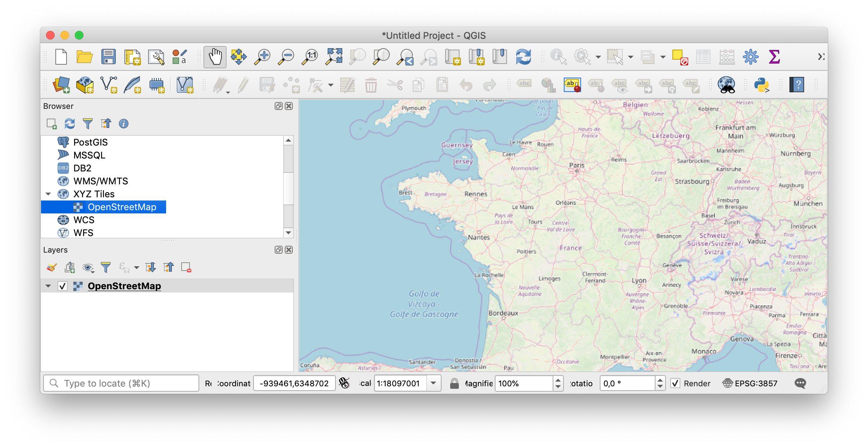Select DB2 in Browser tree
868x447 pixels.
[x=82, y=168]
